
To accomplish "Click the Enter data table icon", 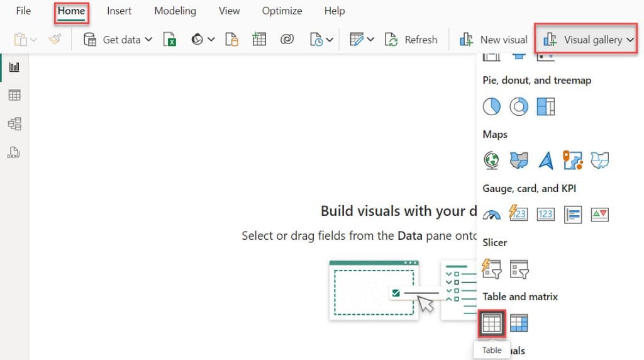I will (x=259, y=40).
